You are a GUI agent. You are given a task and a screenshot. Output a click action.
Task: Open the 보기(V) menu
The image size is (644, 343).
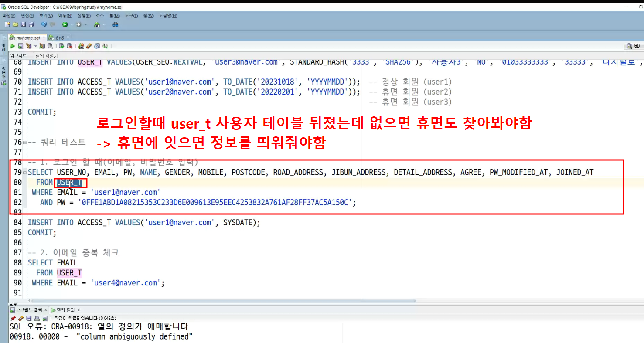click(x=46, y=16)
